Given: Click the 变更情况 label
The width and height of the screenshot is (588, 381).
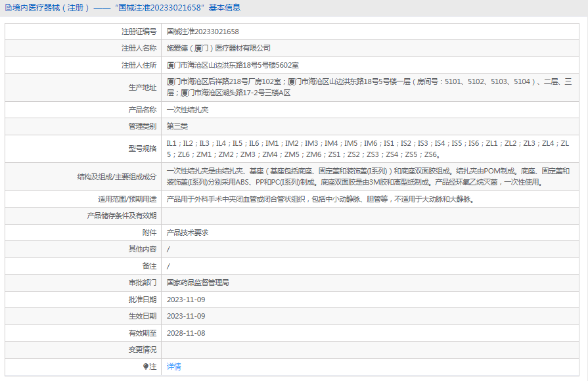Looking at the screenshot, I should point(143,349).
